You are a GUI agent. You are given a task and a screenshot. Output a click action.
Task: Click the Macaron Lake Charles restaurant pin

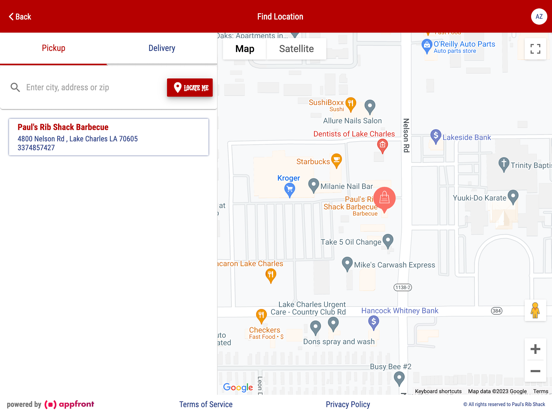[270, 276]
